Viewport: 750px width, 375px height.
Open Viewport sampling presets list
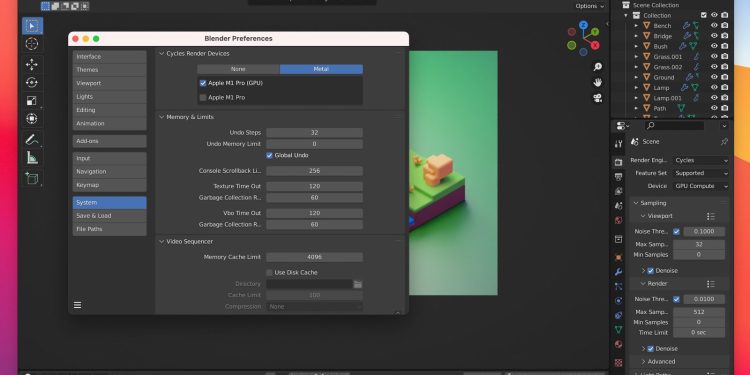[x=711, y=217]
